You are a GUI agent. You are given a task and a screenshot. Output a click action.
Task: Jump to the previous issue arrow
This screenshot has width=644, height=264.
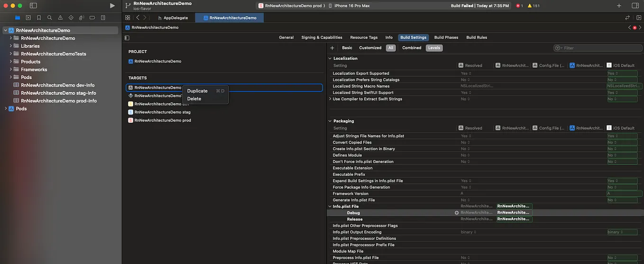[629, 27]
